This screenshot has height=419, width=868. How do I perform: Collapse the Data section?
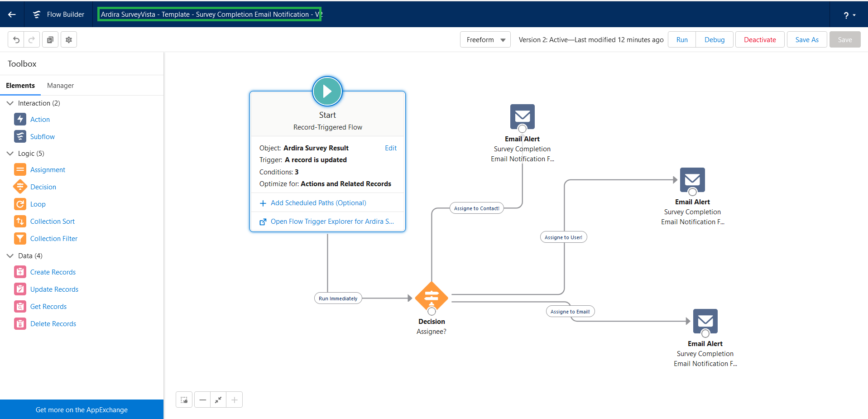(x=10, y=255)
